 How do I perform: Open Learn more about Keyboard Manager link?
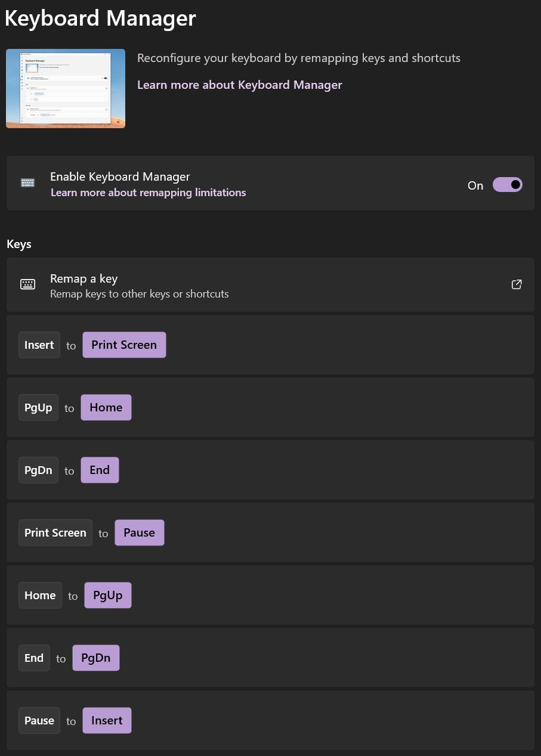pos(240,85)
